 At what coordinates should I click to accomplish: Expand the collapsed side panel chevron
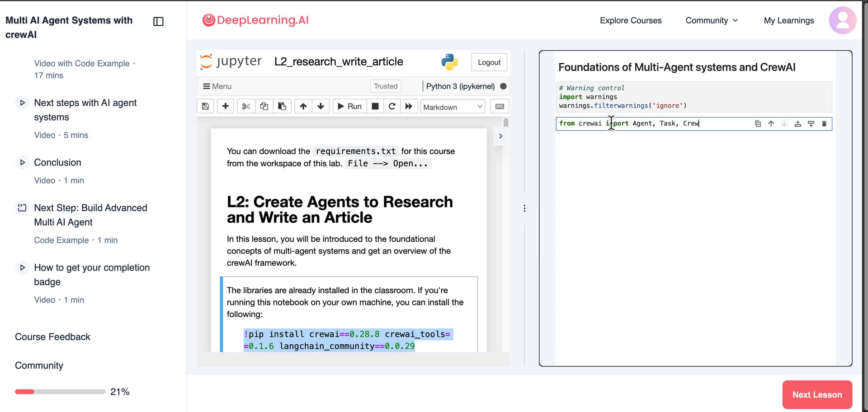click(x=500, y=136)
